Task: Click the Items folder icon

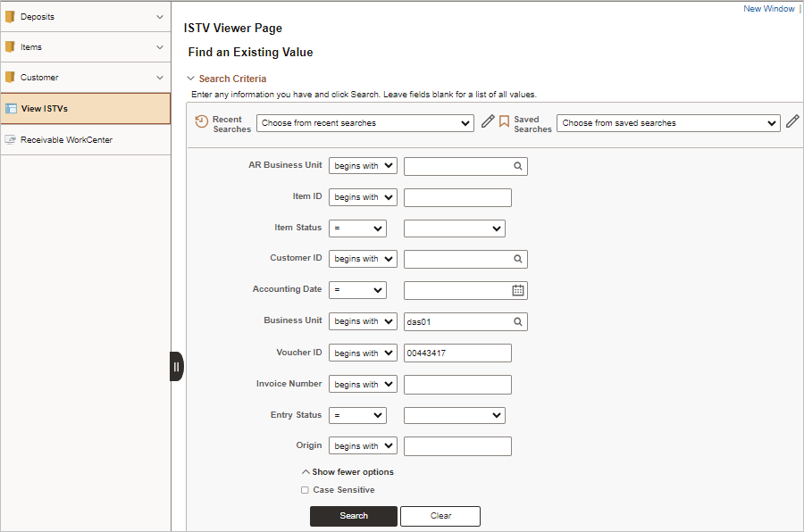Action: point(10,47)
